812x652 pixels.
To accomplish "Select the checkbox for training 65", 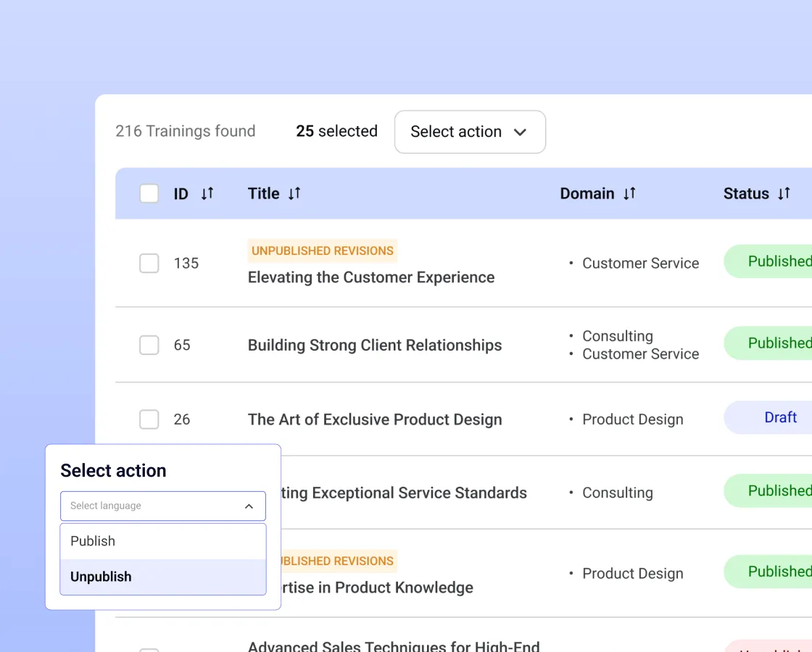I will (x=149, y=346).
